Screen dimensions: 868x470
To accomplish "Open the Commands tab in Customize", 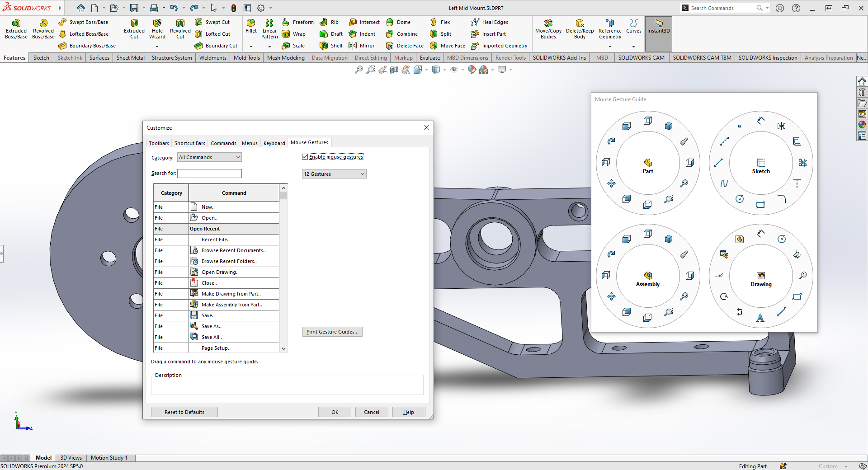I will (223, 143).
